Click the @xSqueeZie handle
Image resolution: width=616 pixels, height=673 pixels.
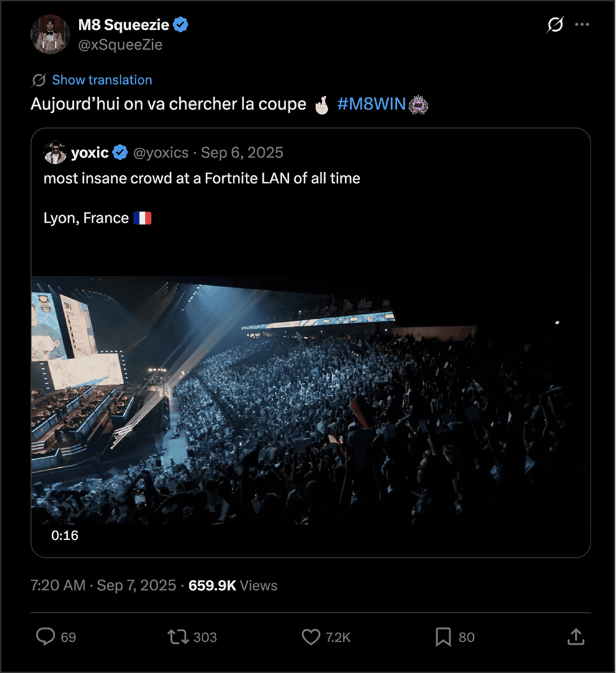pyautogui.click(x=120, y=45)
